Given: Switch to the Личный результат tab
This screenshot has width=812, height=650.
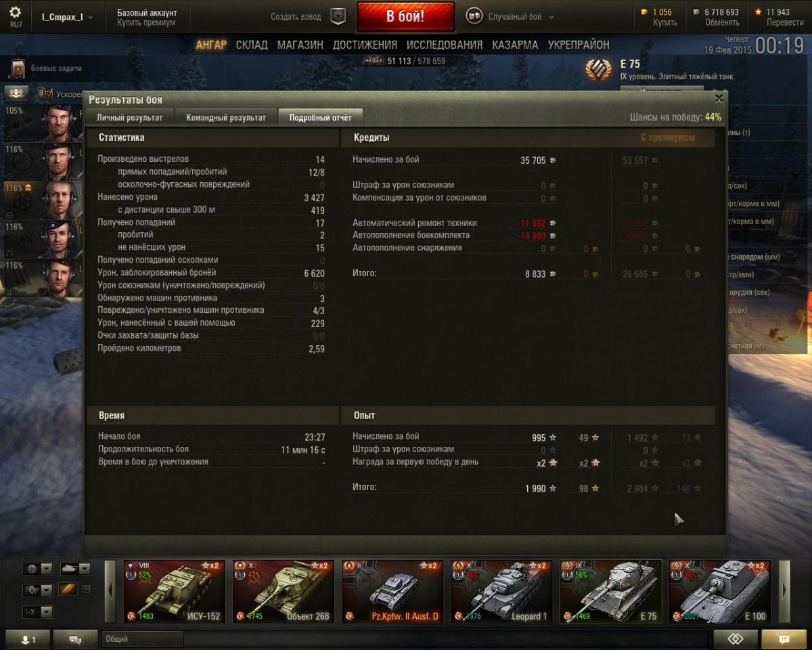Looking at the screenshot, I should pos(130,117).
